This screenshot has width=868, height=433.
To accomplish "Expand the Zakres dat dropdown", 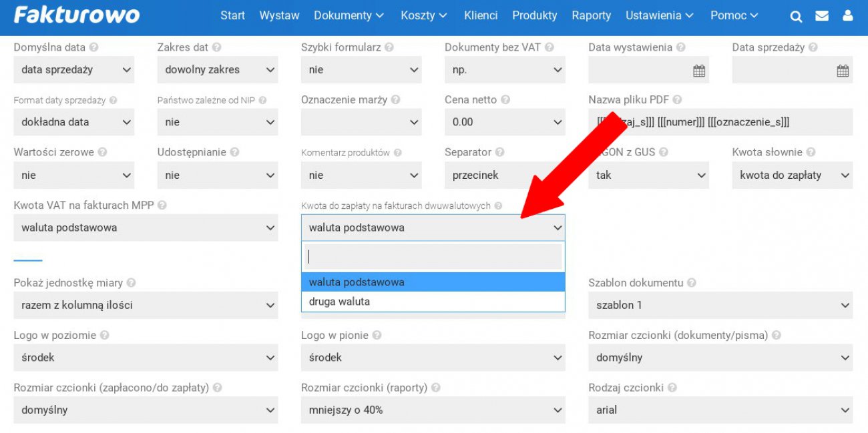I will 217,69.
